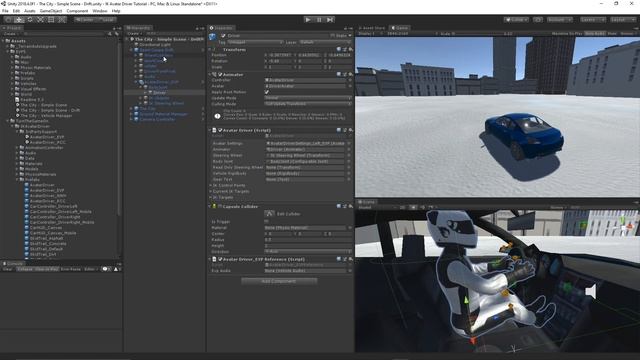This screenshot has width=640, height=360.
Task: Click the Project search by label icon
Action: click(x=116, y=34)
